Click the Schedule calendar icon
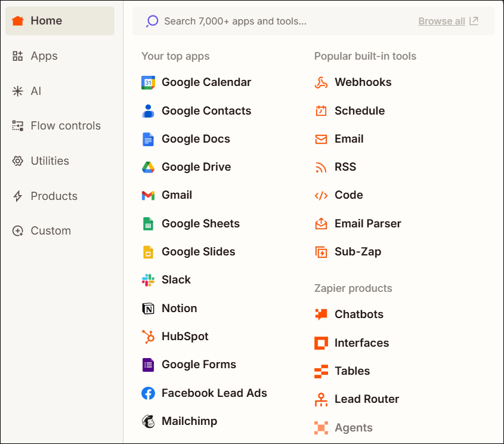This screenshot has height=444, width=504. [x=321, y=110]
